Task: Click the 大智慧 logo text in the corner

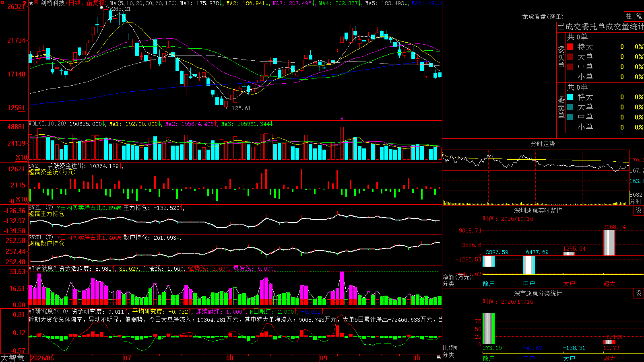Action: click(12, 358)
